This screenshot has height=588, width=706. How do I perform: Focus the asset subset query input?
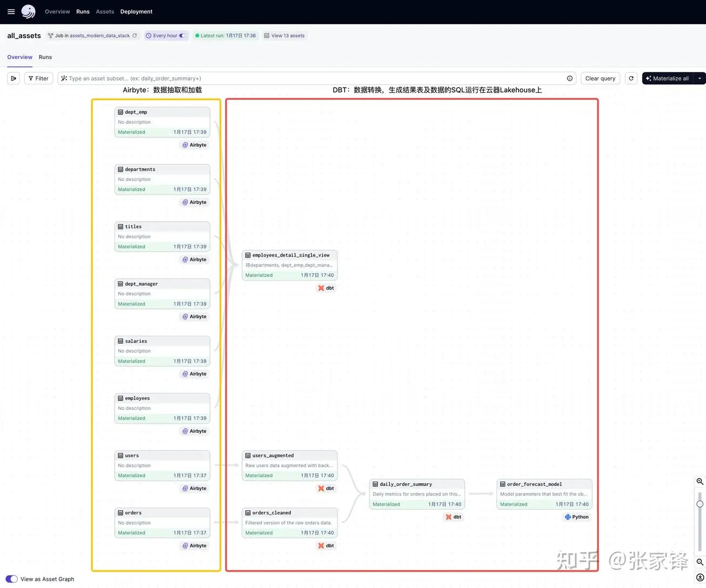coord(317,78)
